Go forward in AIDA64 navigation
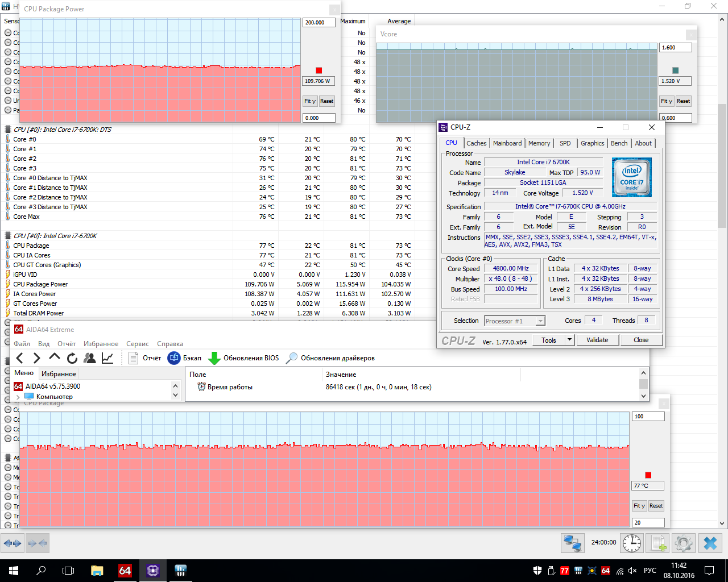 coord(37,358)
